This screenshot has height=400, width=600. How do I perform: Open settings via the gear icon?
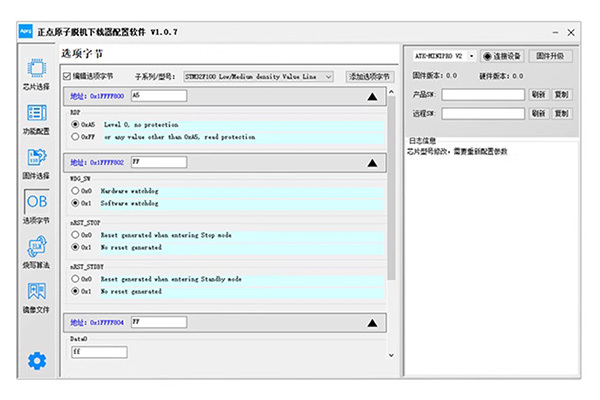(36, 361)
